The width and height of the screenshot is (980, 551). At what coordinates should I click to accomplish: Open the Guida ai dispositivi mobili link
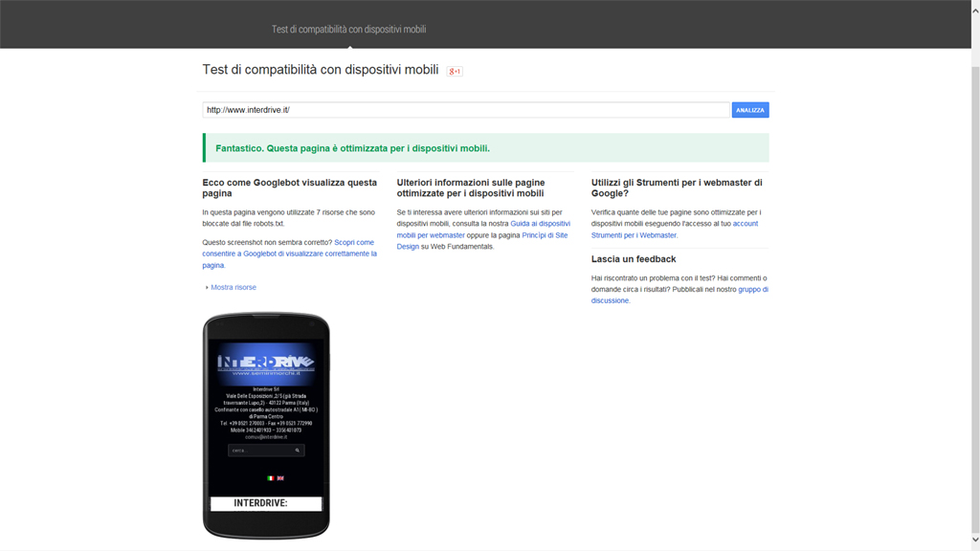click(x=483, y=230)
